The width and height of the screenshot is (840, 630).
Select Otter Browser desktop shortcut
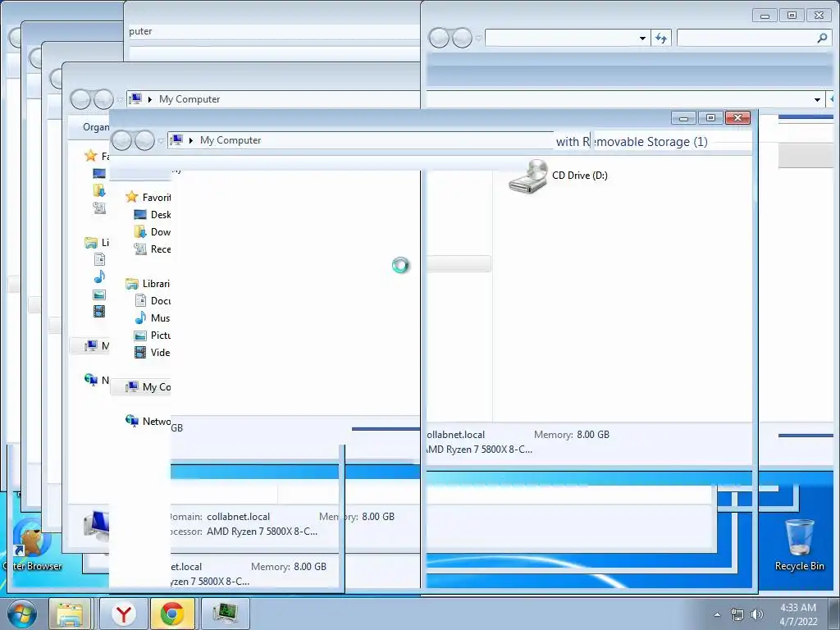(32, 545)
